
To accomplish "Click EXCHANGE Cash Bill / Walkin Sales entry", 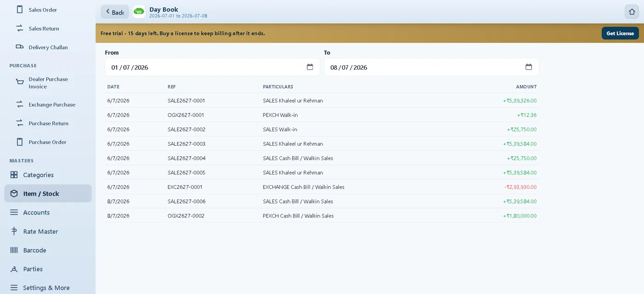I will (x=304, y=187).
